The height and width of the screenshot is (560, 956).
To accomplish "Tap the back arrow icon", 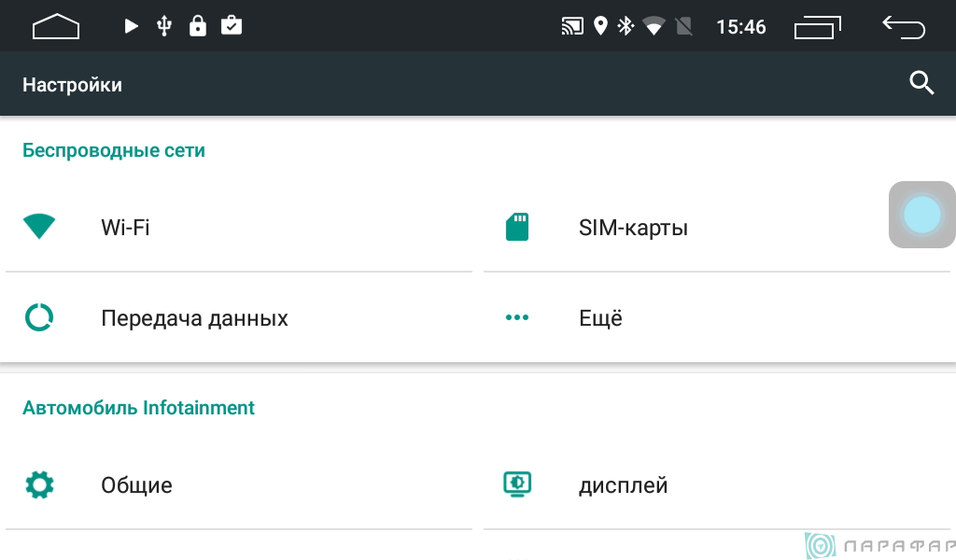I will (x=904, y=27).
